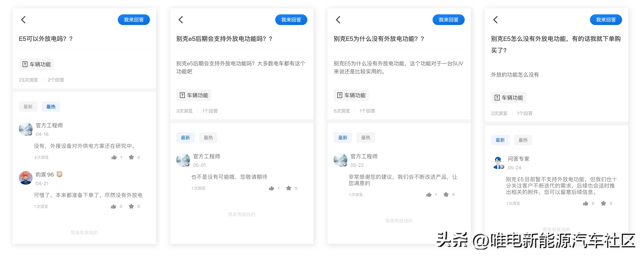Open 车辆功能 tag under '大多数电车都有这个功能吧'
The image size is (644, 256).
(194, 95)
